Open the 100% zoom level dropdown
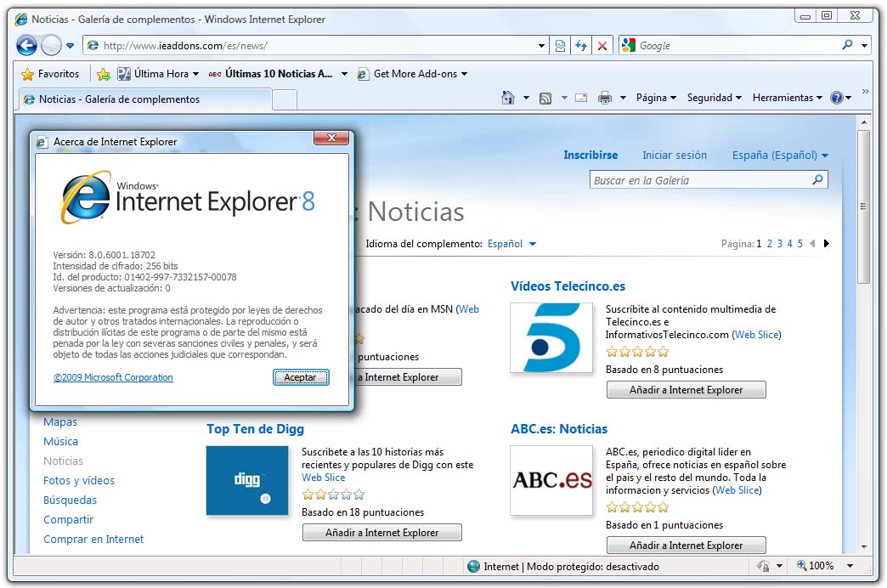The image size is (887, 588). 849,566
